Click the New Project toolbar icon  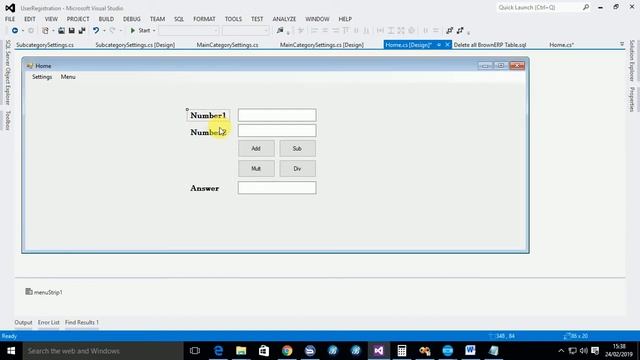pyautogui.click(x=45, y=31)
